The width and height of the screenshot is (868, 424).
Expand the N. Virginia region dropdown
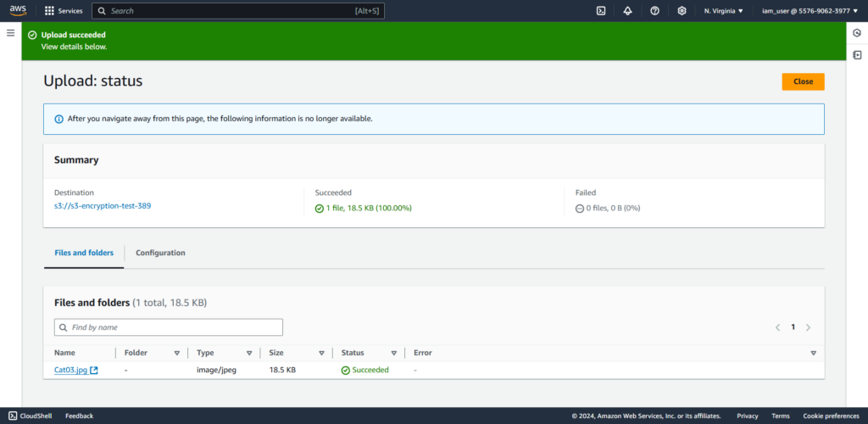pyautogui.click(x=723, y=11)
